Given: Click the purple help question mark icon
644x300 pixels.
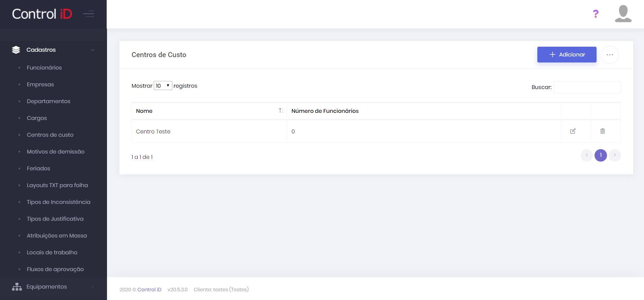Looking at the screenshot, I should click(x=596, y=14).
